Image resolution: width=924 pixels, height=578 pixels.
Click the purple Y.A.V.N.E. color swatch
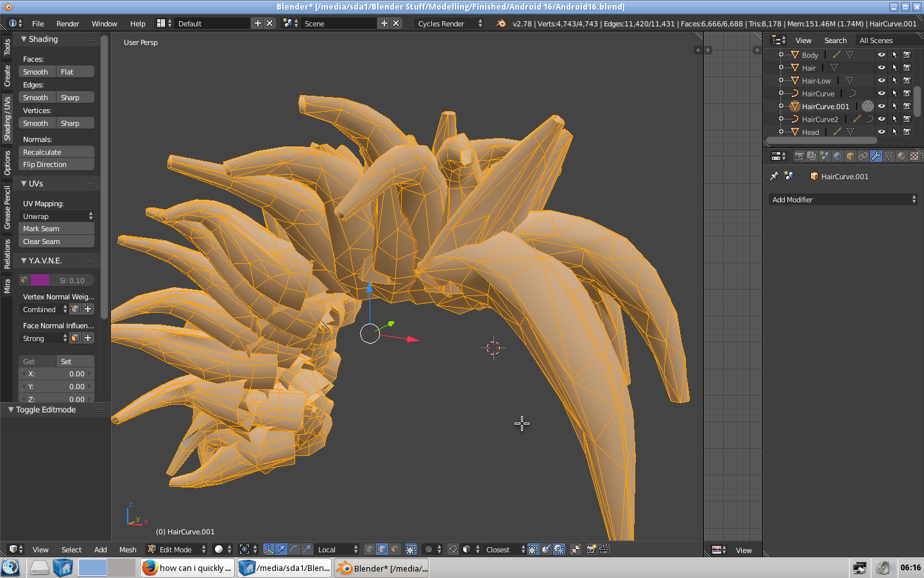click(x=40, y=280)
